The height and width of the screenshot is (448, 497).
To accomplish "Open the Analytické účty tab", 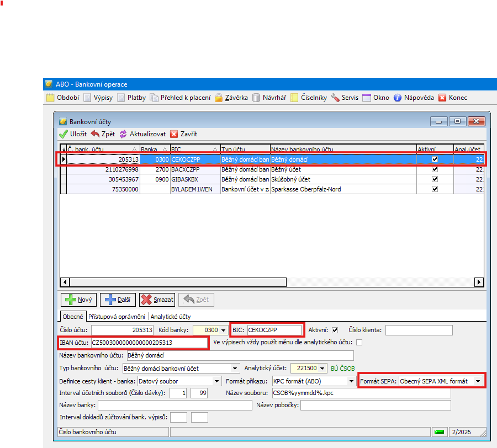I will click(x=171, y=317).
